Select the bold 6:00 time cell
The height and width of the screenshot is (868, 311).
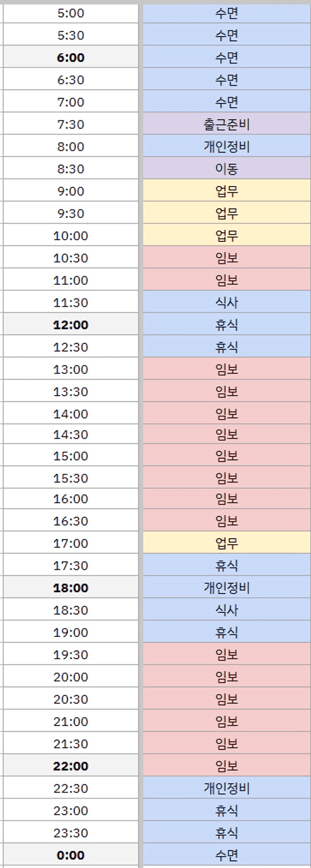71,58
